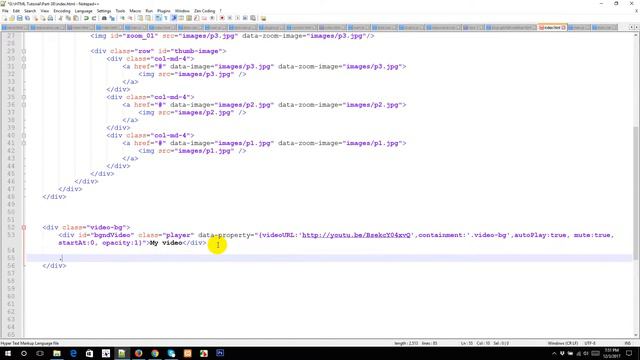
Task: Click the Save All toolbar icon
Action: pos(27,18)
